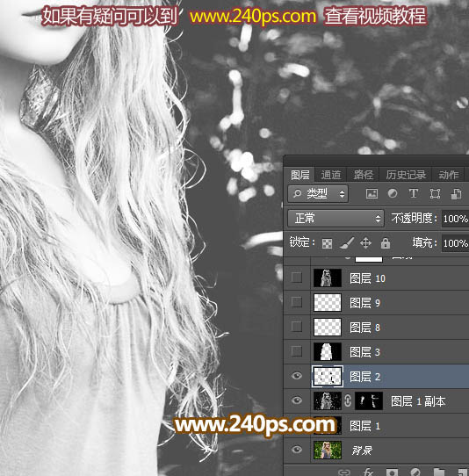The image size is (469, 476).
Task: Open the 正常 blend mode dropdown
Action: click(x=336, y=219)
